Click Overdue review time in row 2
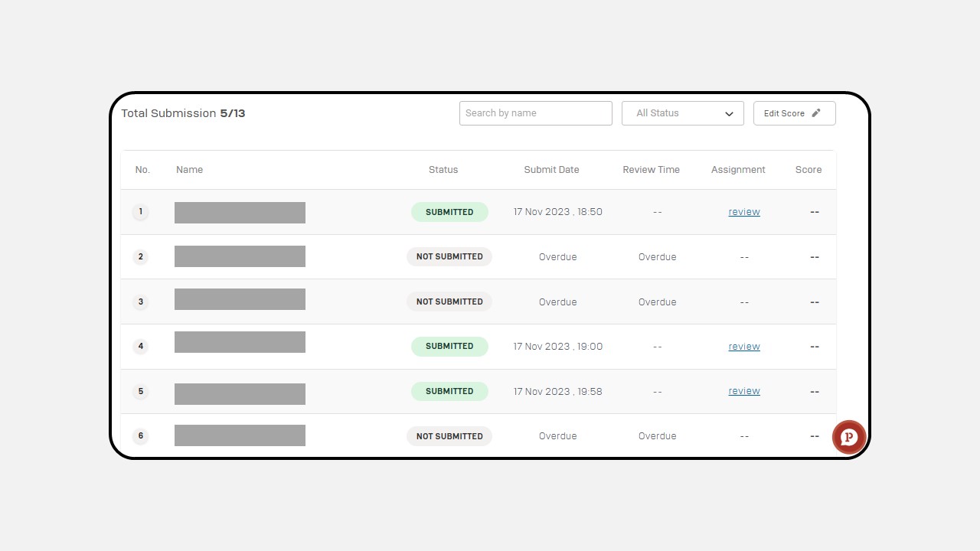This screenshot has height=551, width=980. point(658,257)
